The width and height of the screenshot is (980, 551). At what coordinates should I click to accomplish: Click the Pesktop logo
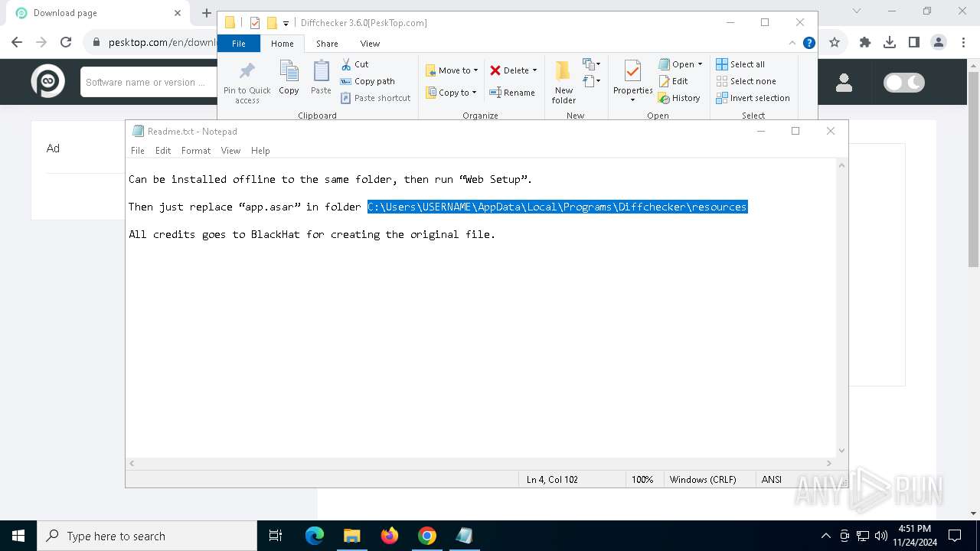click(47, 81)
